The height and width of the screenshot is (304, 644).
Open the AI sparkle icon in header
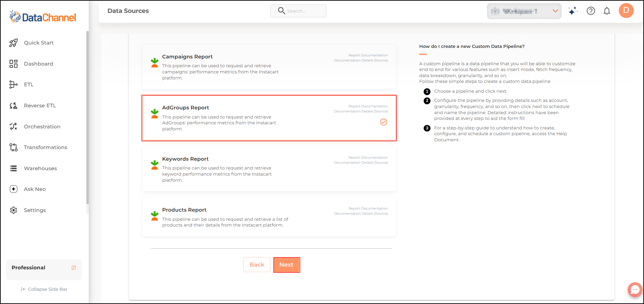click(x=573, y=11)
